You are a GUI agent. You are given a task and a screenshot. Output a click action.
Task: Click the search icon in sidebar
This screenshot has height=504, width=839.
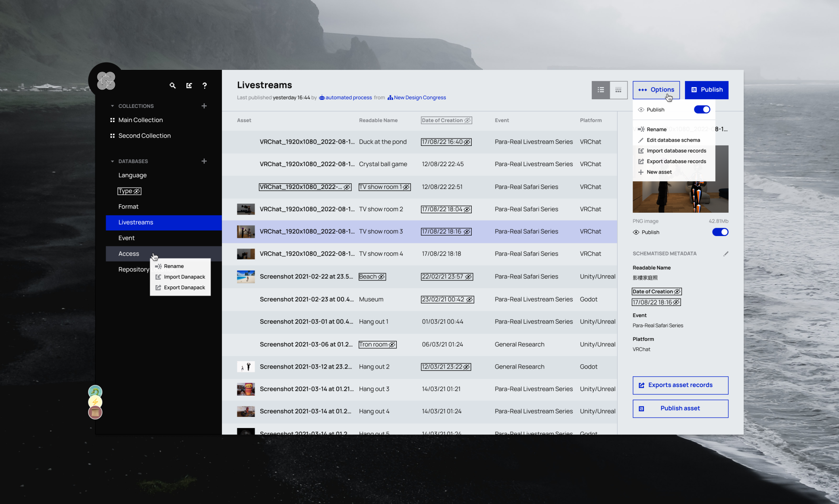click(x=173, y=85)
